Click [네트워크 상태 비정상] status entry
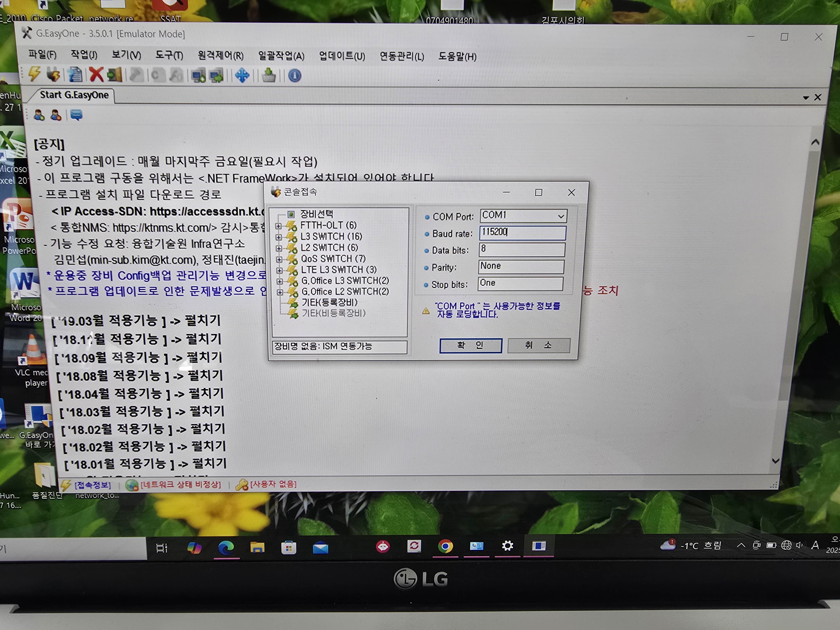 pos(180,484)
